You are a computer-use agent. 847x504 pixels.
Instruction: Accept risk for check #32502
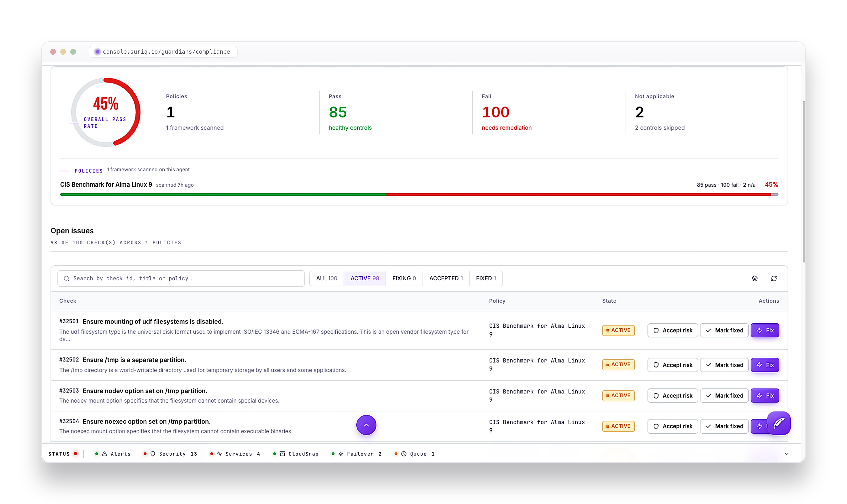point(672,365)
